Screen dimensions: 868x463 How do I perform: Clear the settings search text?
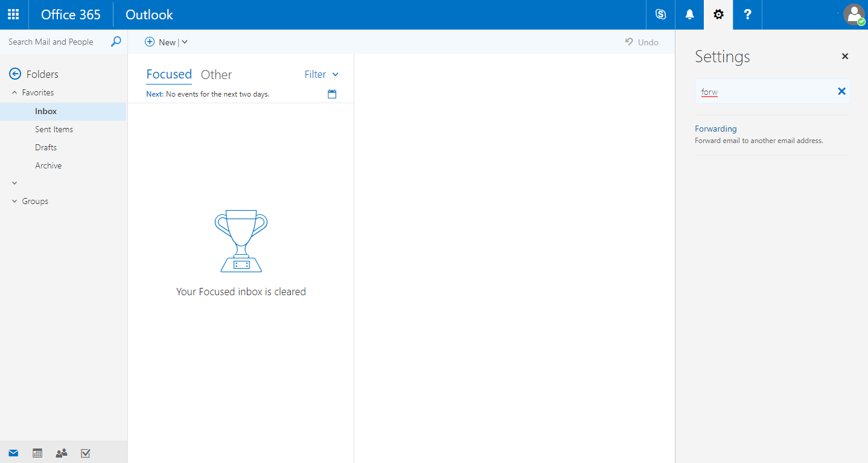[x=841, y=91]
